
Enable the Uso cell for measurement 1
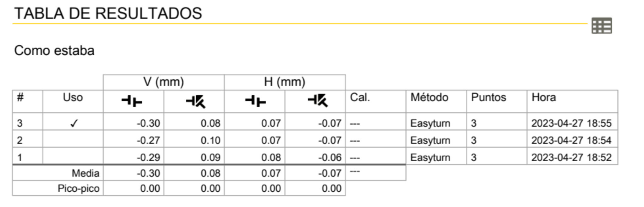click(x=73, y=157)
